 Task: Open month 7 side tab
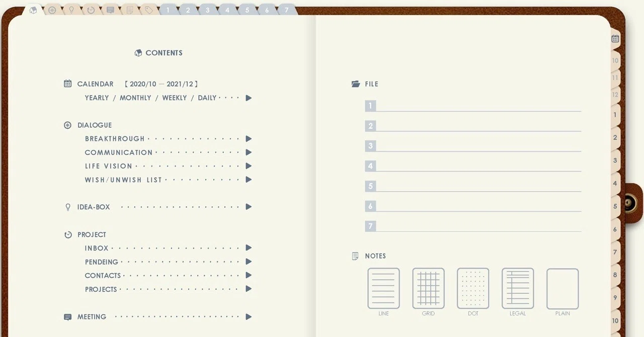coord(615,252)
